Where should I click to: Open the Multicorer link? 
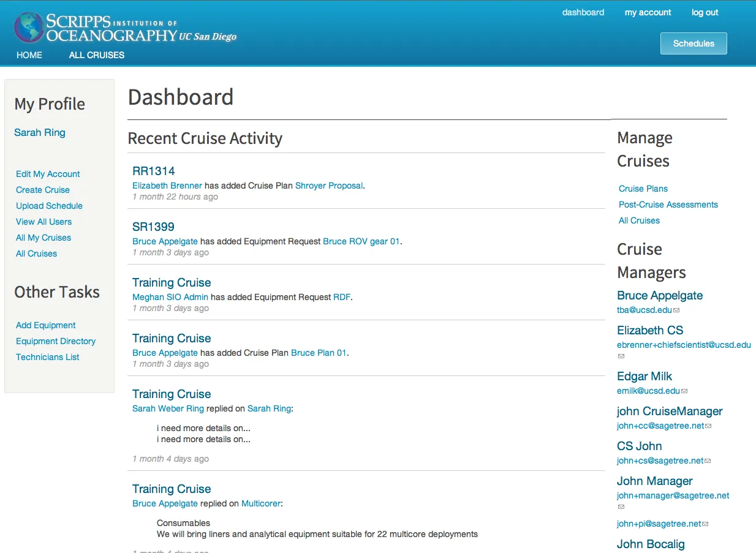[261, 503]
